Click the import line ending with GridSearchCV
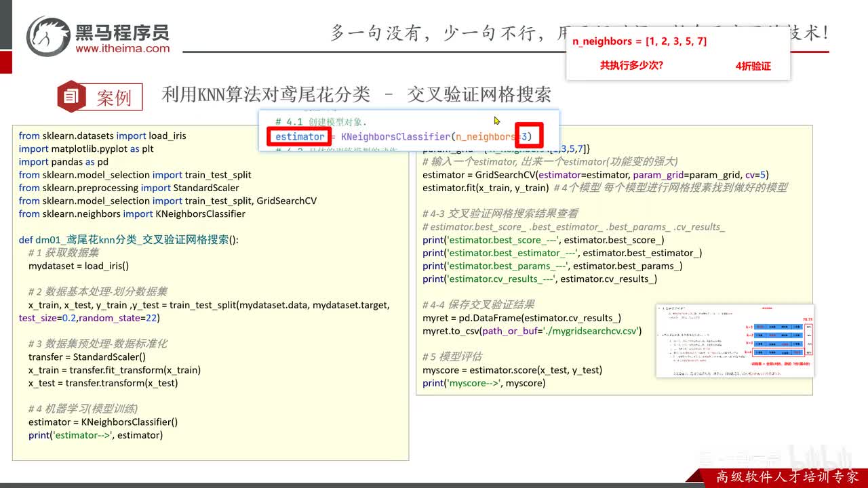868x488 pixels. point(167,201)
